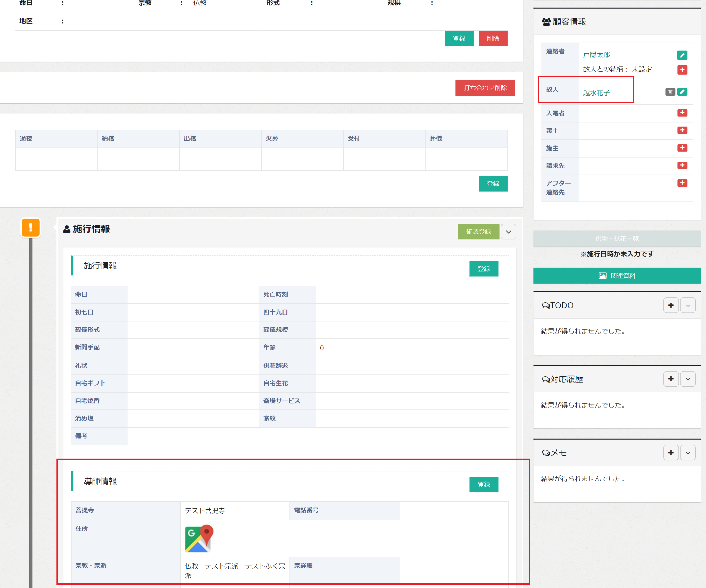Image resolution: width=706 pixels, height=588 pixels.
Task: Click the 登録 button in 導師情報 section
Action: point(484,484)
